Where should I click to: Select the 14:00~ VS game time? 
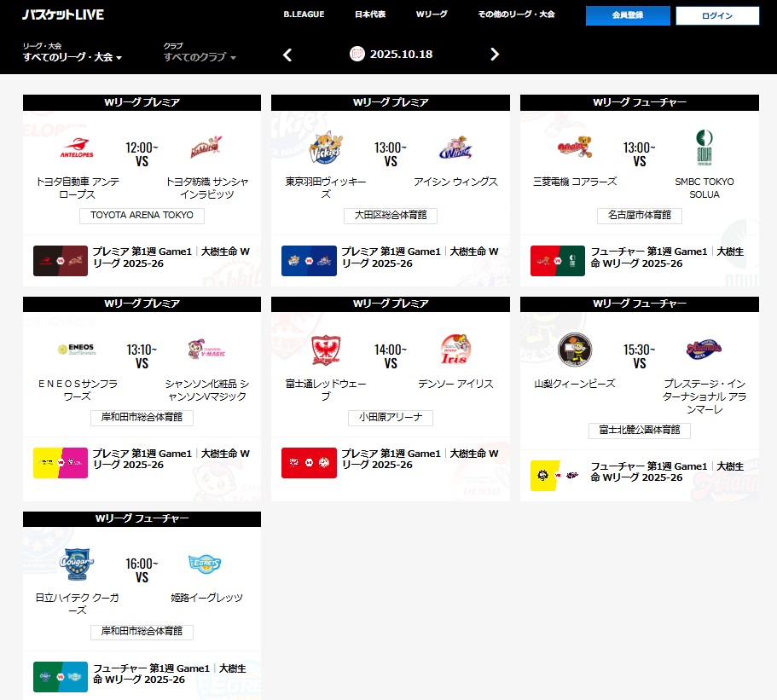click(x=391, y=356)
